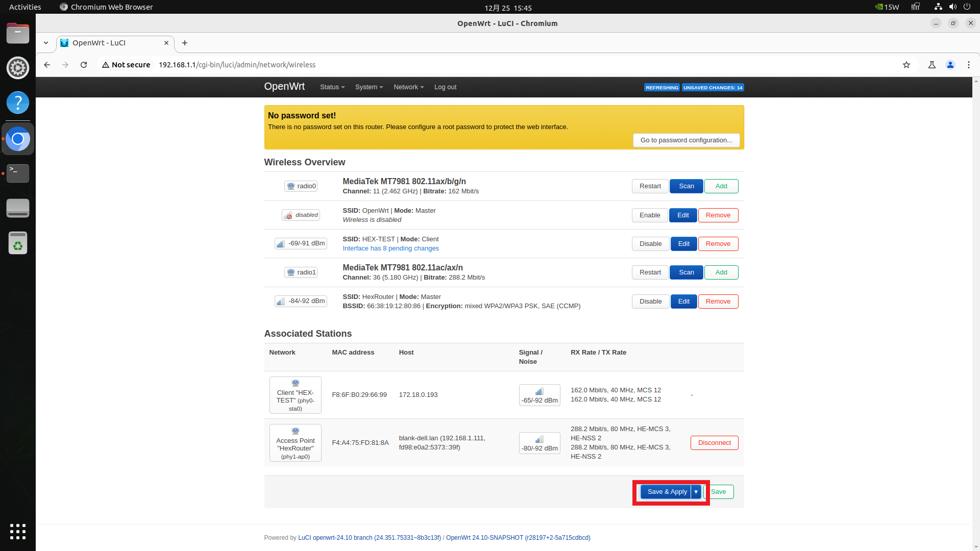Open the Status menu
Viewport: 980px width, 551px height.
(x=332, y=87)
